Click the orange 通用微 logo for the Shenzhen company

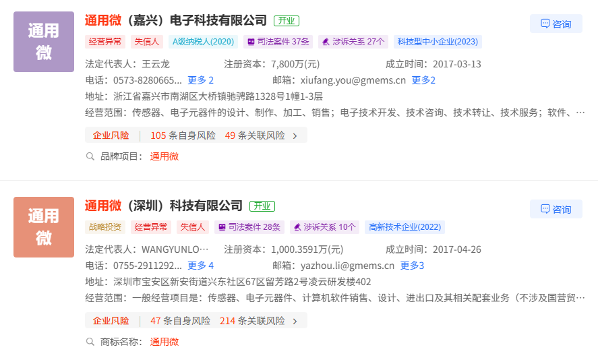coord(44,227)
